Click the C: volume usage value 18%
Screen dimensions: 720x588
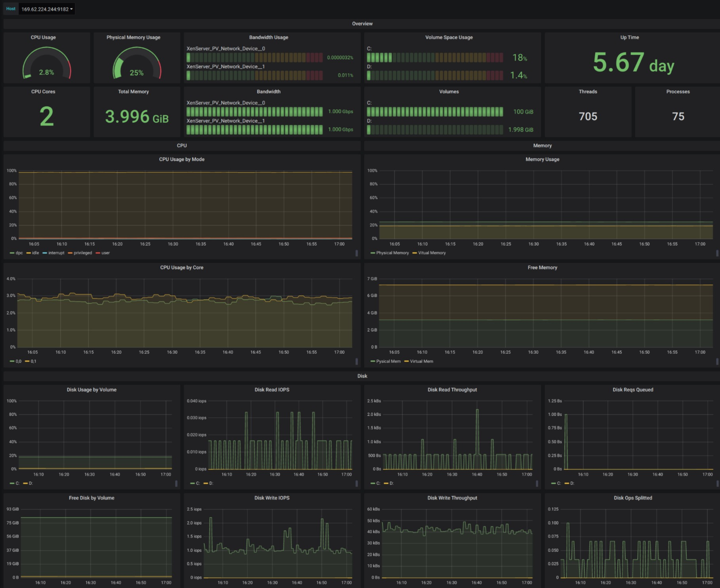[520, 58]
